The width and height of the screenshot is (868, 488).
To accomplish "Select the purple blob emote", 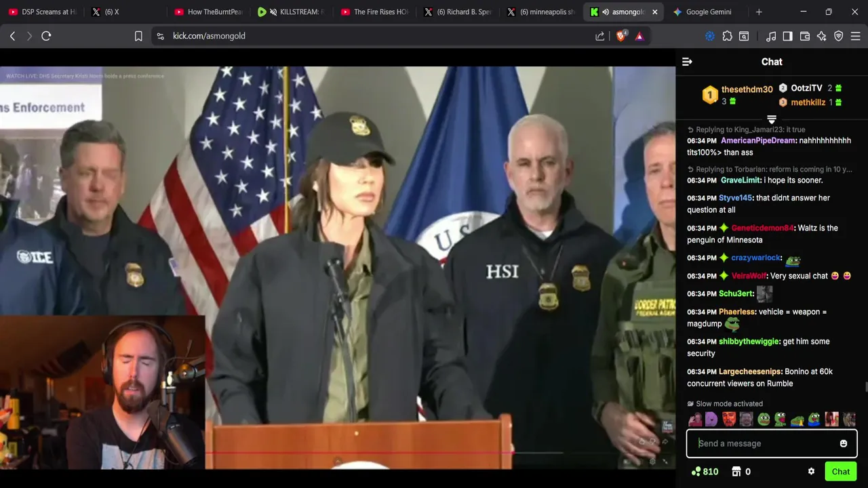I will (711, 420).
